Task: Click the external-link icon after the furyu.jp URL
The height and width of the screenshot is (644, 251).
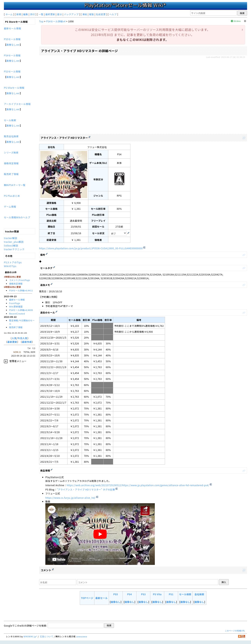Action: click(x=97, y=497)
